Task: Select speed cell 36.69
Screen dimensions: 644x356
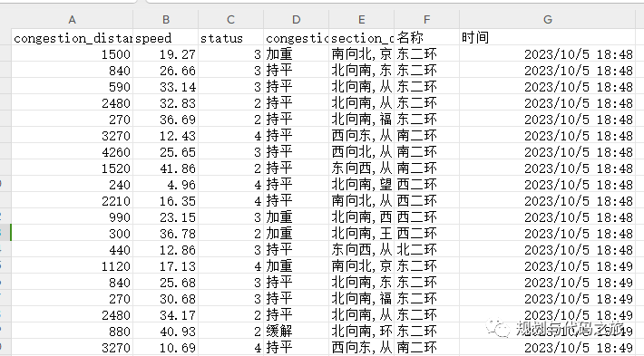Action: 165,120
